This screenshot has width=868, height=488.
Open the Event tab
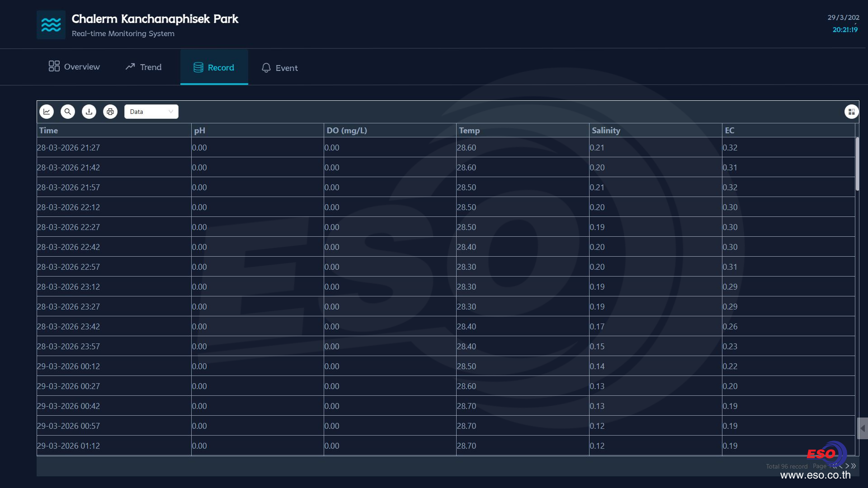tap(279, 68)
